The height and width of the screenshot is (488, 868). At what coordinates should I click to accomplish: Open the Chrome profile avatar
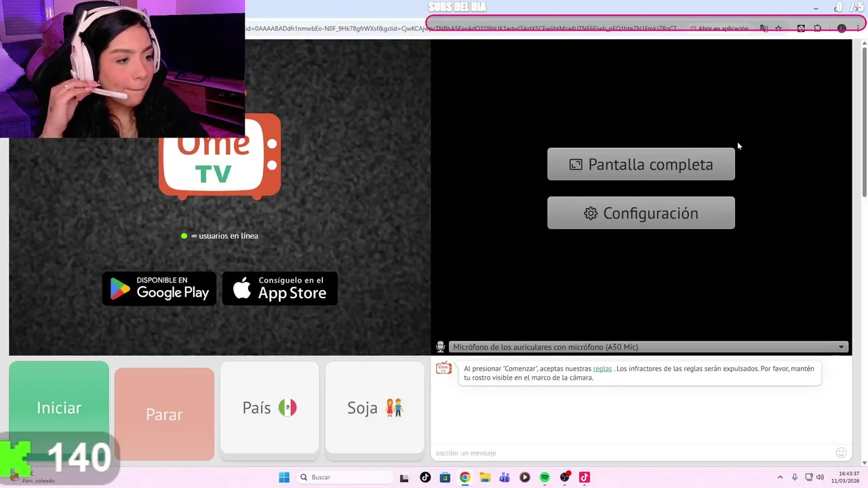click(842, 28)
